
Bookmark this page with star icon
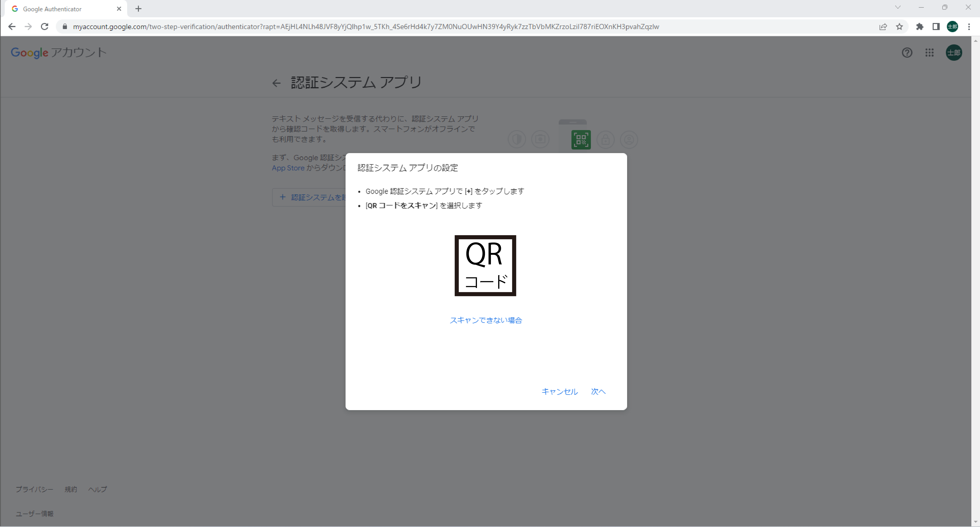[x=899, y=27]
